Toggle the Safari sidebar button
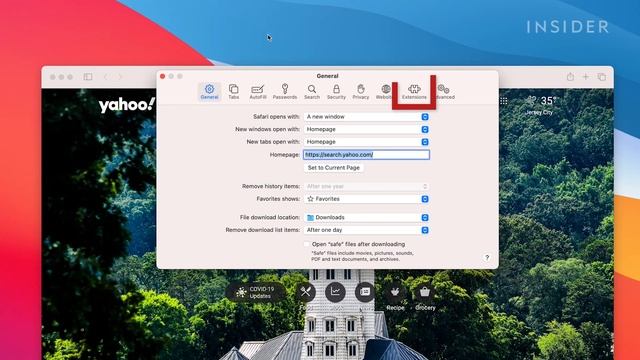 88,77
